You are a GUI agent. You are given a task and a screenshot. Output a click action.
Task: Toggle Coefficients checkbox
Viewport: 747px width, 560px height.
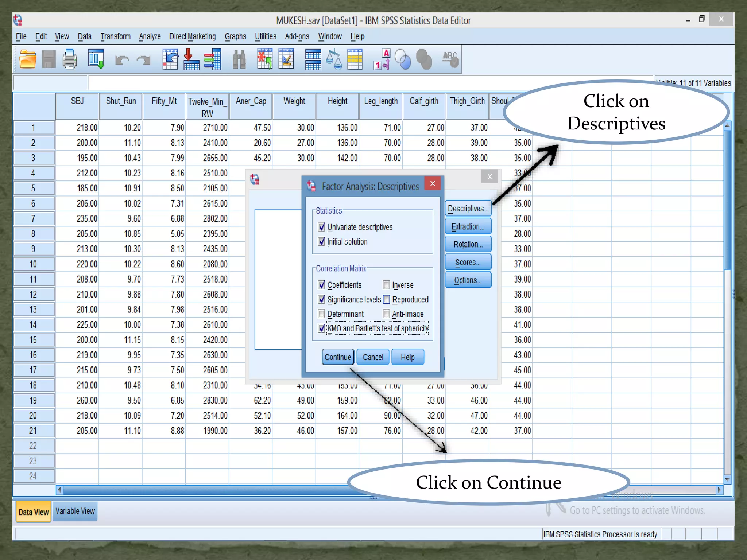click(x=321, y=285)
